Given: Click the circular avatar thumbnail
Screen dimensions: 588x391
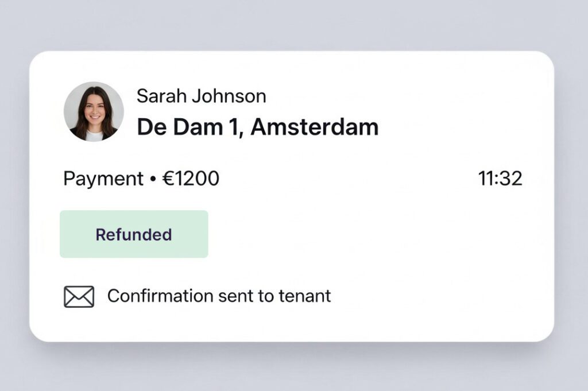Looking at the screenshot, I should (94, 113).
